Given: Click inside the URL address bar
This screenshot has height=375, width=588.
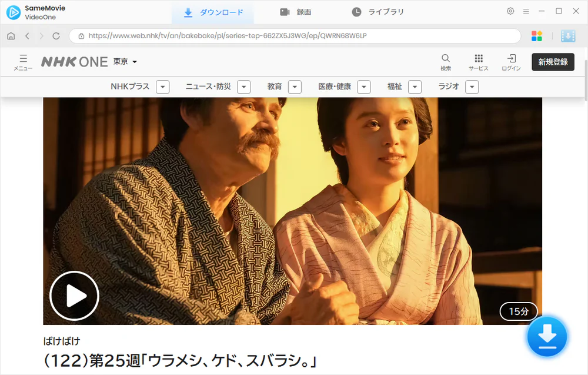Looking at the screenshot, I should click(x=294, y=36).
